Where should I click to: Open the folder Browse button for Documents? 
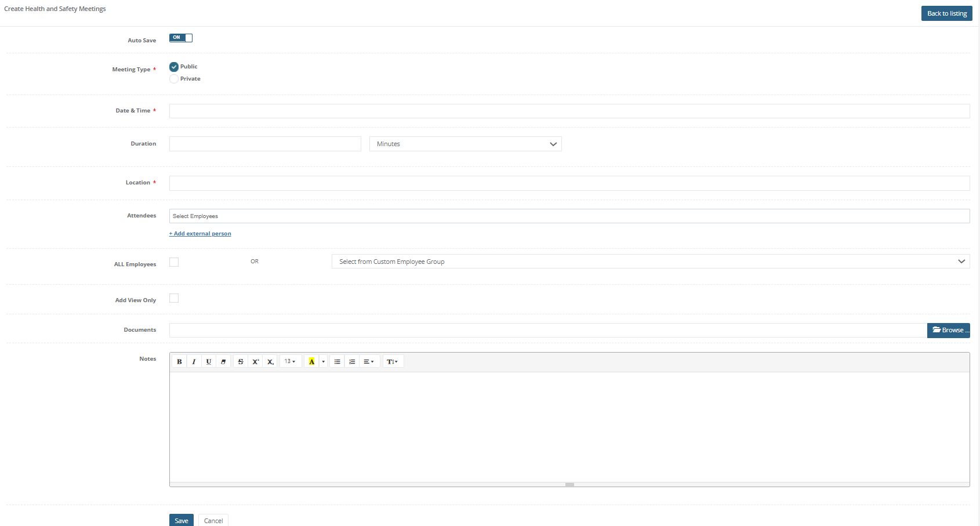[949, 330]
